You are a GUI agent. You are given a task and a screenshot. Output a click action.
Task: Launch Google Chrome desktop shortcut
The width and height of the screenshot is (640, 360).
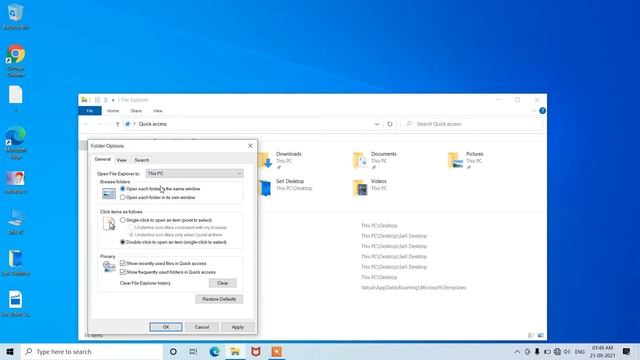point(16,60)
